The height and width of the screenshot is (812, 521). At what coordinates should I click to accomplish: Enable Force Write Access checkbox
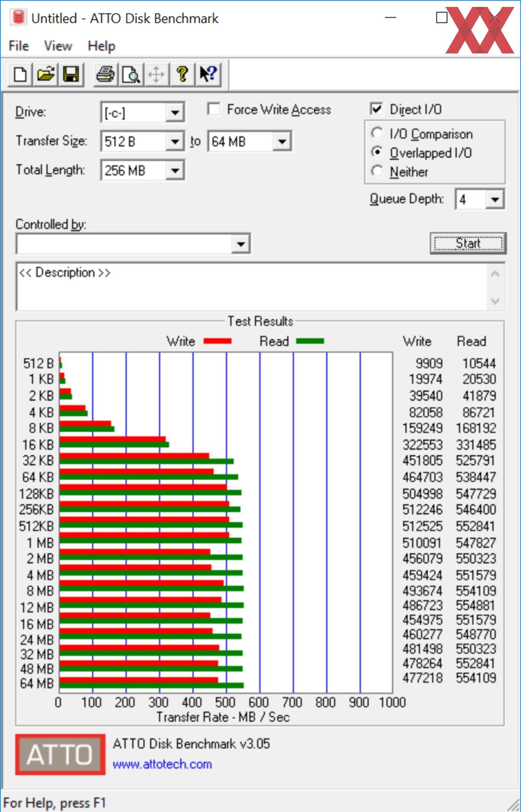coord(214,109)
